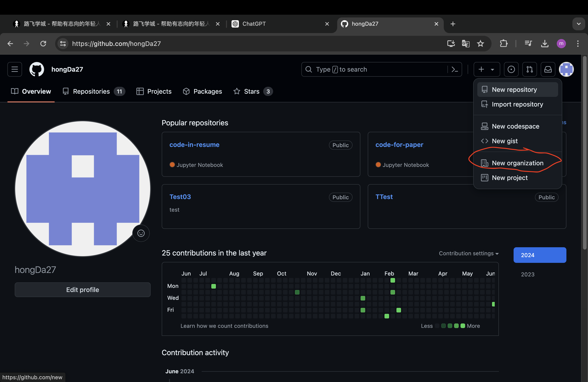Viewport: 588px width, 382px height.
Task: Open the GitHub hamburger navigation menu
Action: [x=14, y=69]
